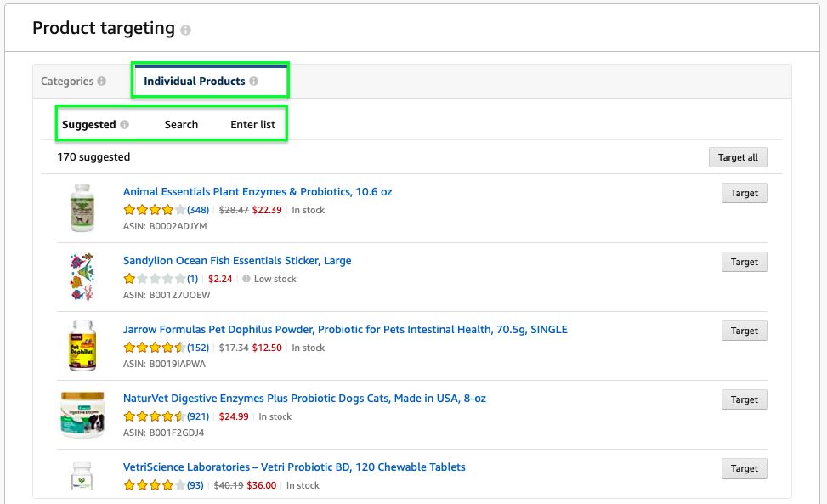This screenshot has height=504, width=827.
Task: Target NaturVet Digestive Enzymes product
Action: tap(745, 399)
